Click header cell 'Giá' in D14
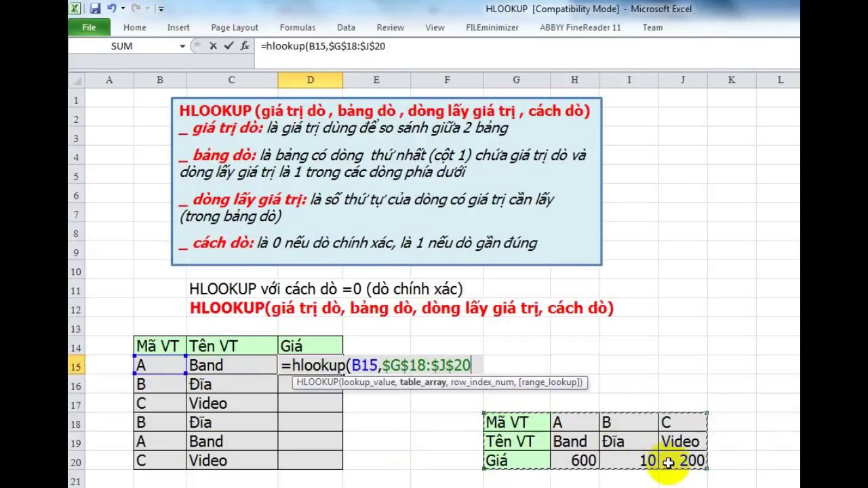The image size is (868, 488). 310,346
